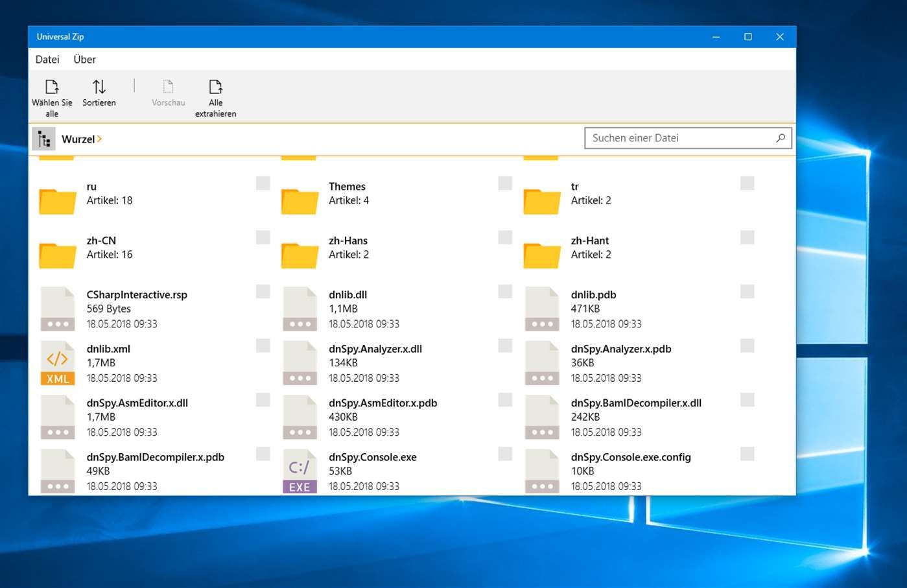This screenshot has height=588, width=907.
Task: Tick the checkbox for zh-Hant folder
Action: pyautogui.click(x=747, y=237)
